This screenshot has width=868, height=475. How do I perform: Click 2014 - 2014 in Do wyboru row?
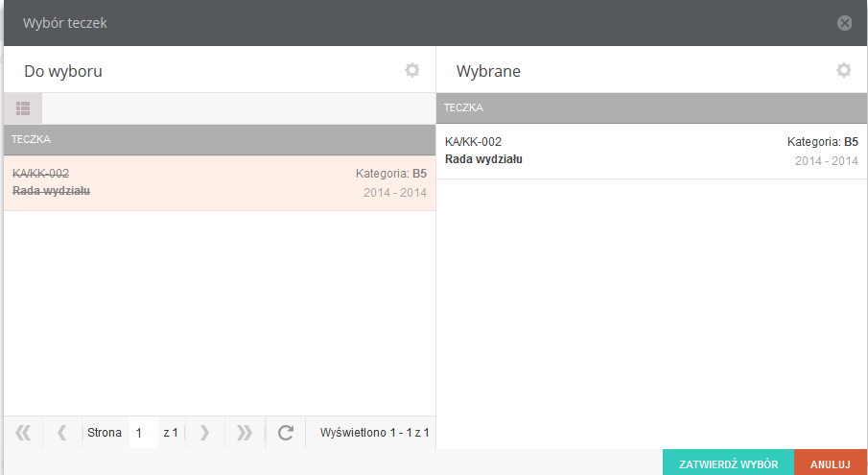pos(395,193)
